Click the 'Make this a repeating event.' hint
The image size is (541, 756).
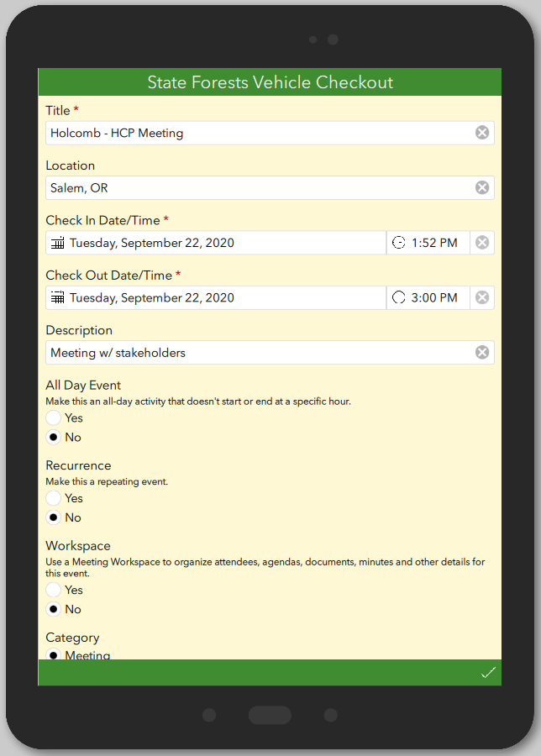coord(107,481)
